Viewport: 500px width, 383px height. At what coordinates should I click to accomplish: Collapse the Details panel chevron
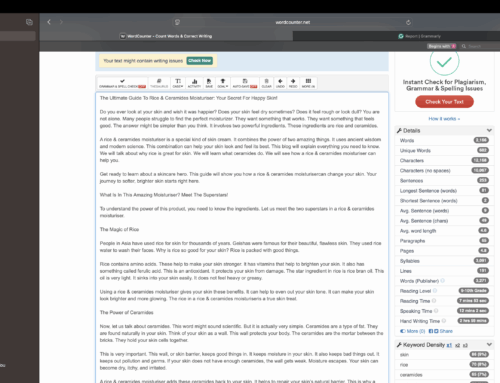click(489, 130)
